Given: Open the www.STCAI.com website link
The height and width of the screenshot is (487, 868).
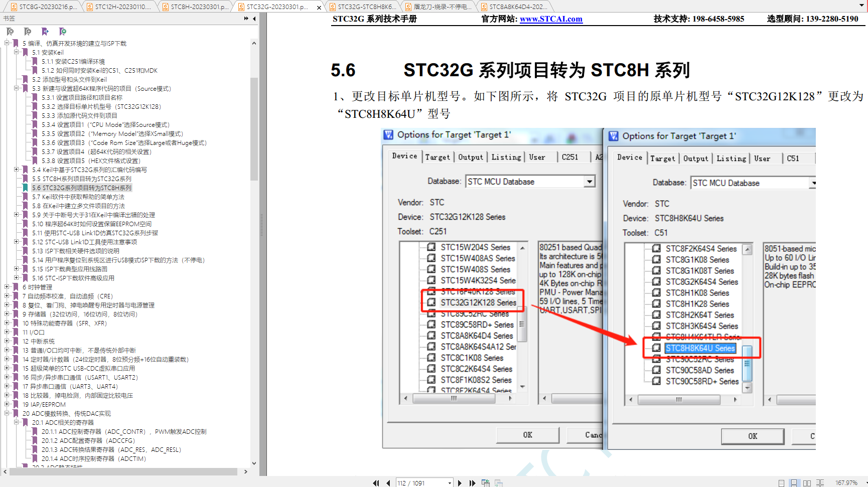Looking at the screenshot, I should tap(551, 19).
